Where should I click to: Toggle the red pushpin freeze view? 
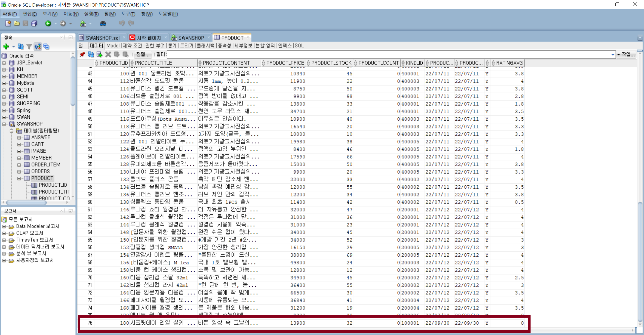coord(82,54)
